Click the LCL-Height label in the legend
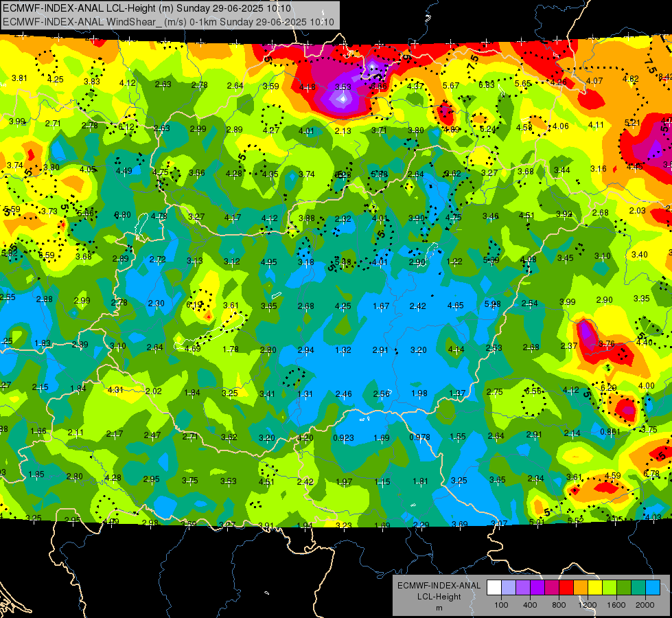Screen dimensions: 672x618 tap(439, 597)
